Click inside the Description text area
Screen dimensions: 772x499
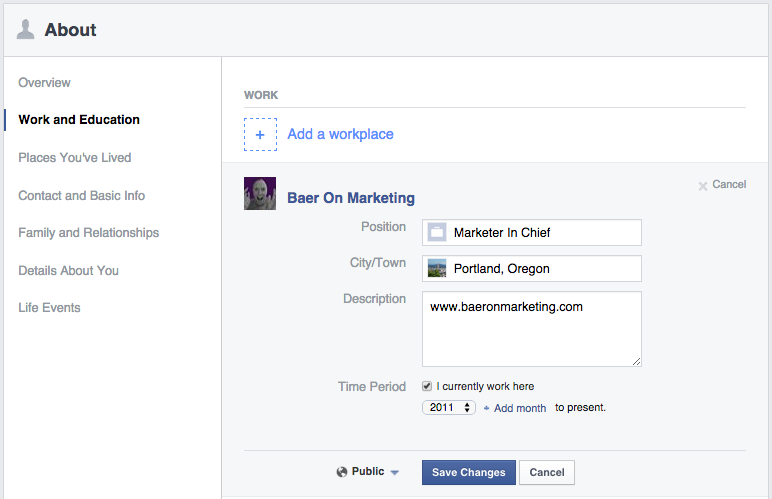(x=531, y=330)
